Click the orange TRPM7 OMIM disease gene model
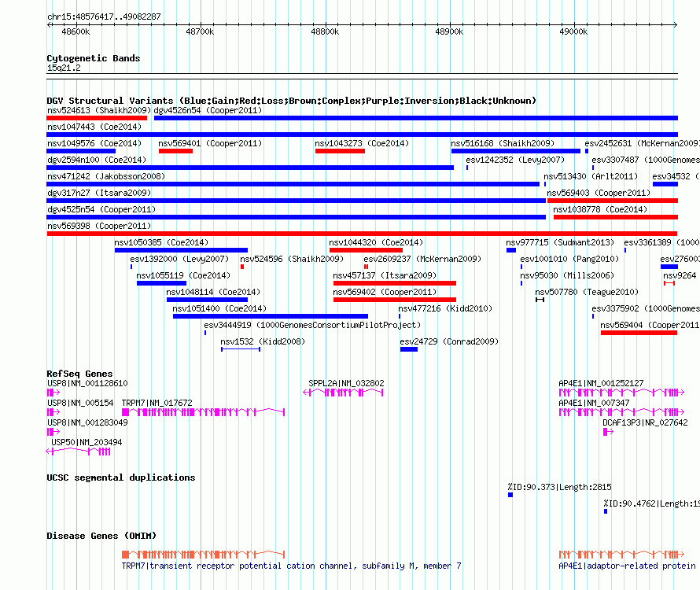Image resolution: width=700 pixels, height=590 pixels. [x=203, y=555]
